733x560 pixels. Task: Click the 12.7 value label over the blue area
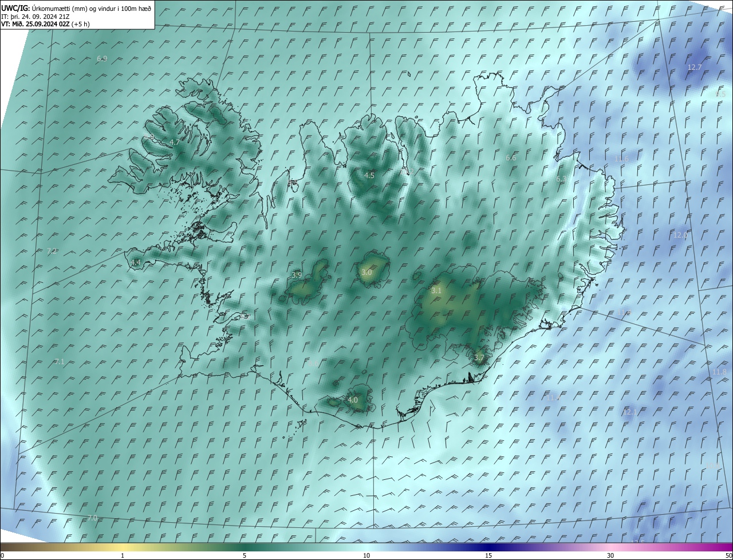tap(694, 68)
